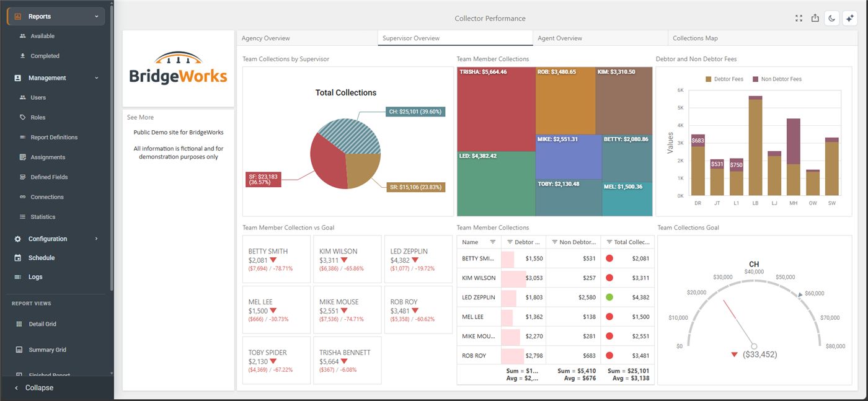
Task: Click MEL LEE row in table
Action: tap(556, 317)
